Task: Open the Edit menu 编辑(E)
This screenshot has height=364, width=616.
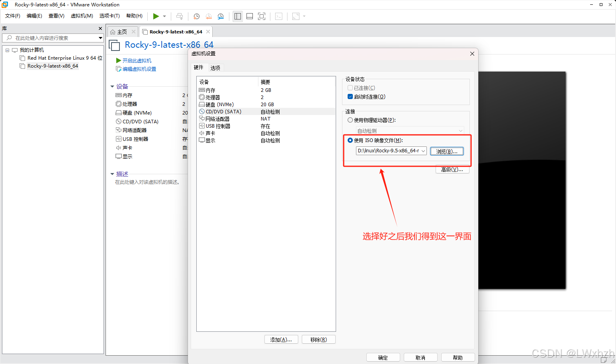Action: pos(34,16)
